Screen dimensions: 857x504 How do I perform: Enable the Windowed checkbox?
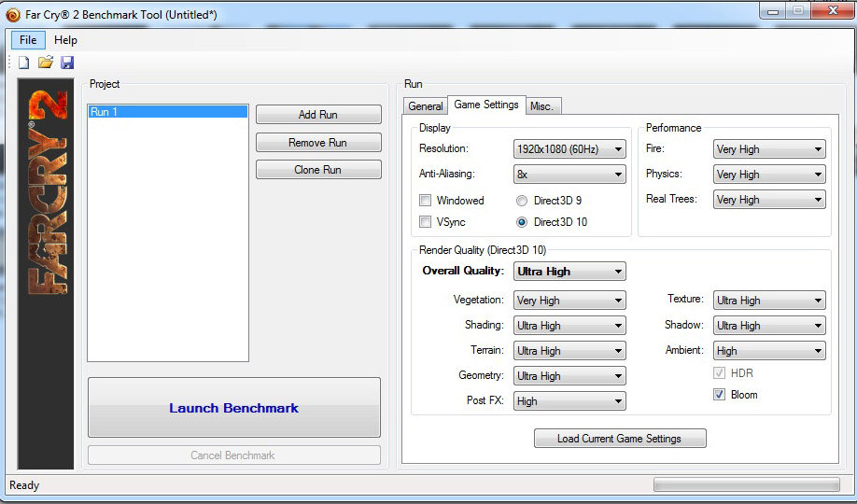tap(425, 200)
